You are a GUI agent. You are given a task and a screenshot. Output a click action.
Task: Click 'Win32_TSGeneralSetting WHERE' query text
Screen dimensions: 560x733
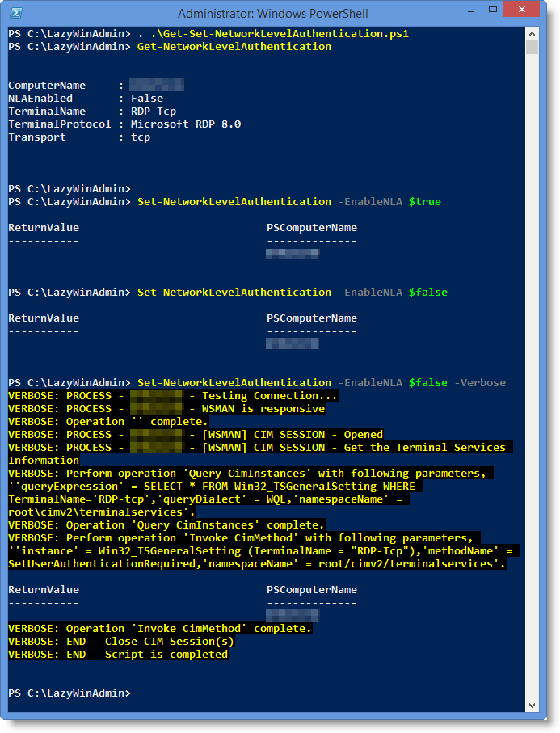click(324, 487)
